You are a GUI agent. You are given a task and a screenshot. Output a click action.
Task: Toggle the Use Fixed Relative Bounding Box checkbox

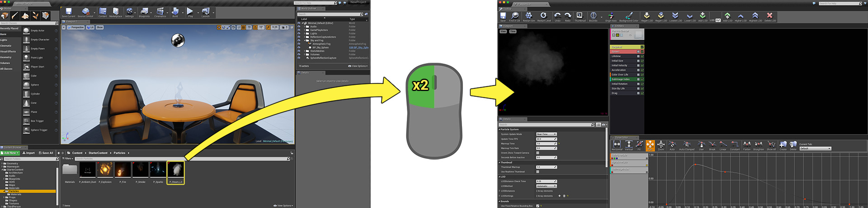[x=538, y=206]
